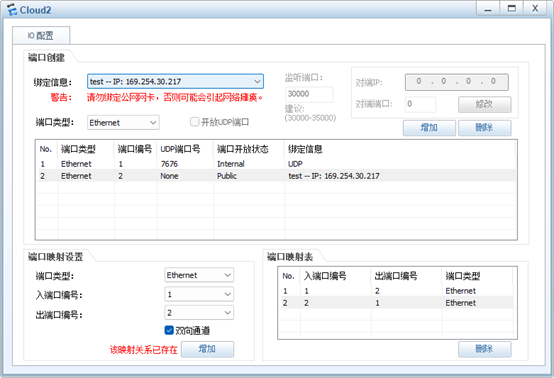The width and height of the screenshot is (554, 378).
Task: Click the 入端口编号 column header in mapping table
Action: (335, 276)
